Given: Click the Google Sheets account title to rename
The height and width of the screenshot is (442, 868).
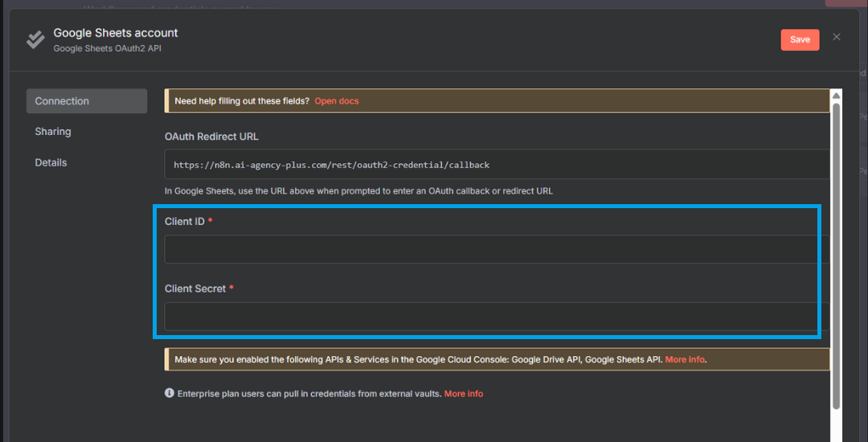Looking at the screenshot, I should pos(116,33).
